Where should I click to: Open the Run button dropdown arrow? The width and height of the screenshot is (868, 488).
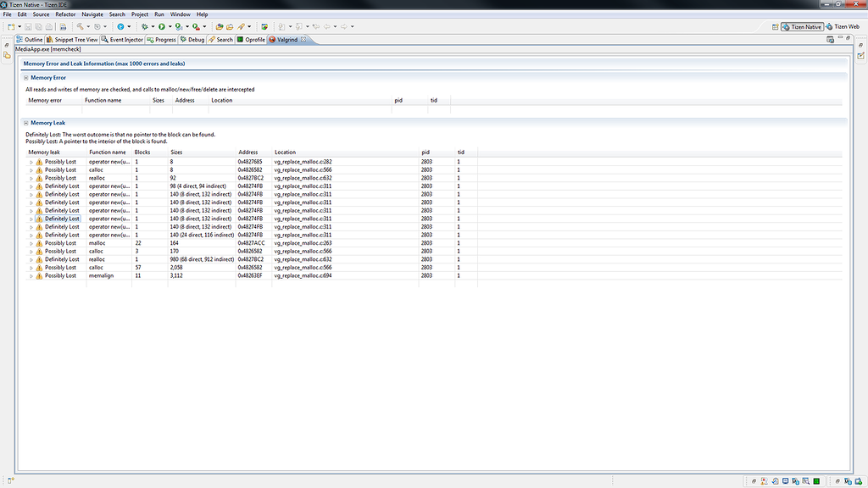point(170,26)
